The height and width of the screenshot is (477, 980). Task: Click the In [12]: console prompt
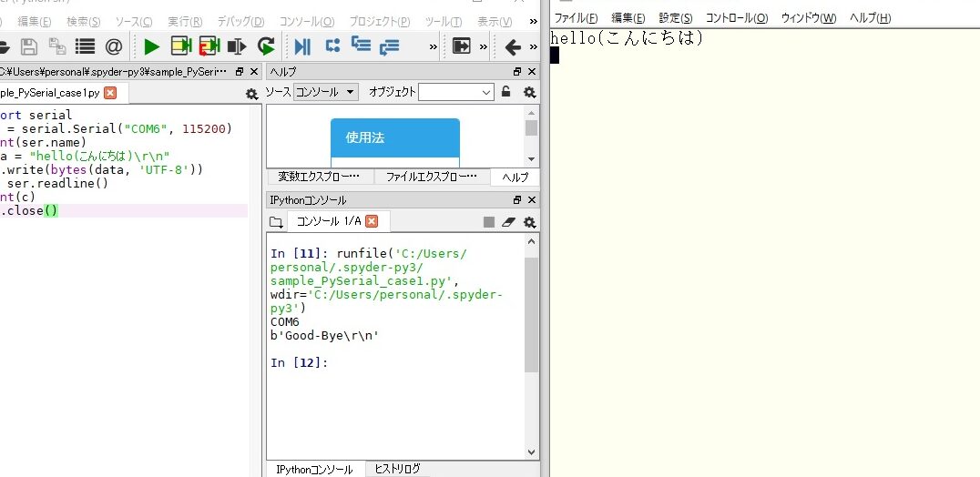pyautogui.click(x=299, y=362)
